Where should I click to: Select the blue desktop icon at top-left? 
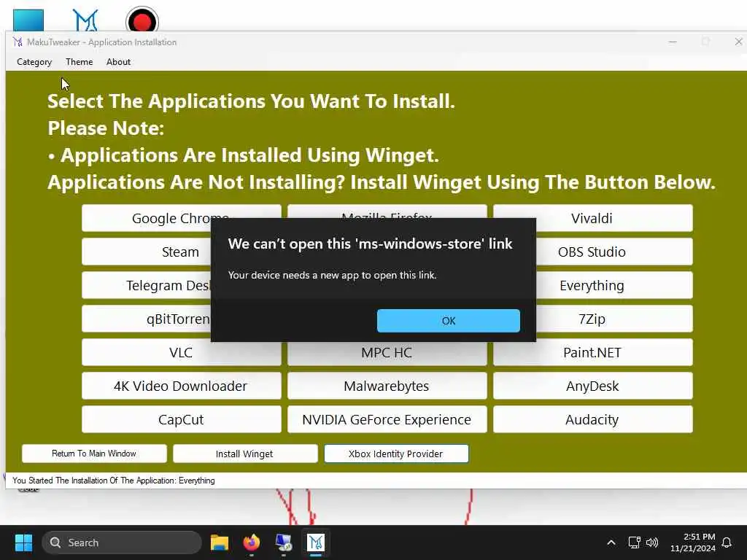(x=28, y=20)
